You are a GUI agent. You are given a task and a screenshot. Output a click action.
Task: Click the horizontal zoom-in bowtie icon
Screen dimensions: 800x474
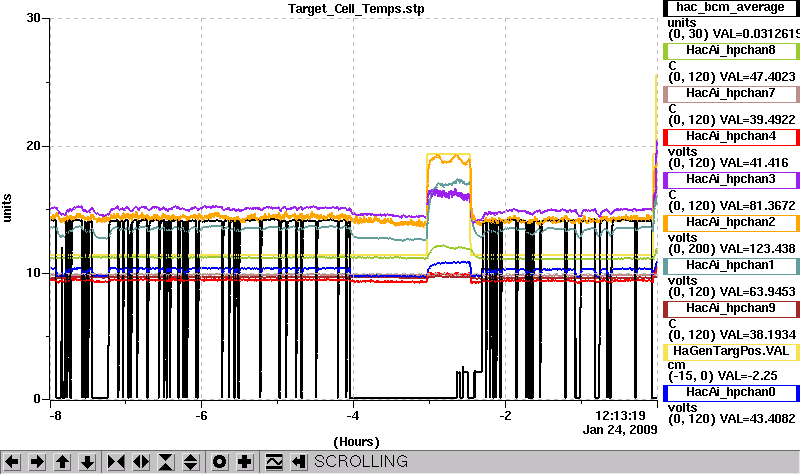(116, 462)
